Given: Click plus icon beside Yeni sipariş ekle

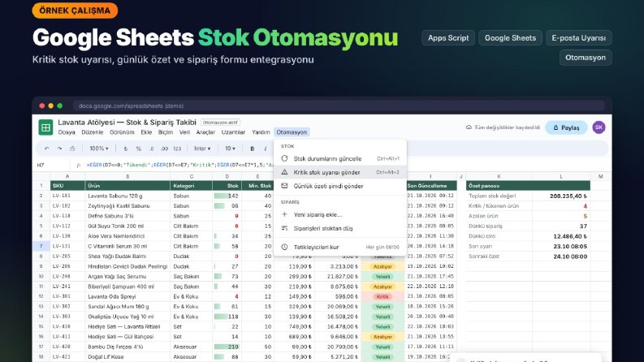Looking at the screenshot, I should click(284, 214).
